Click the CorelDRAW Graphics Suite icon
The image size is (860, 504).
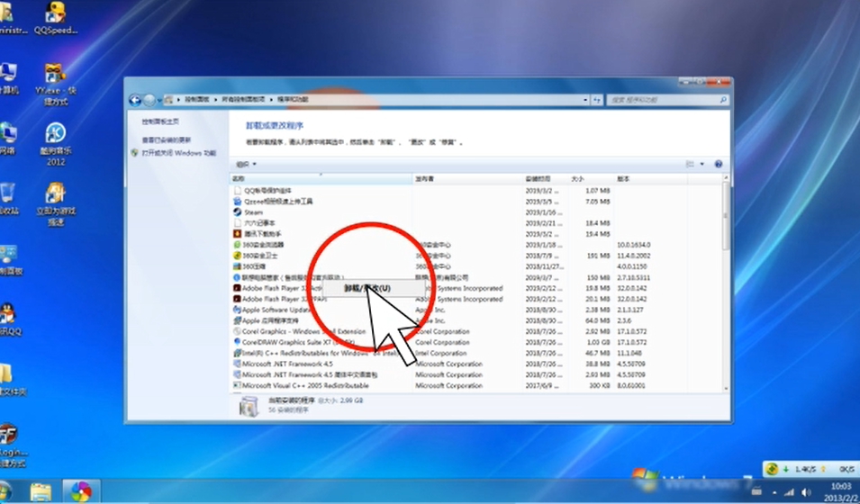tap(238, 342)
